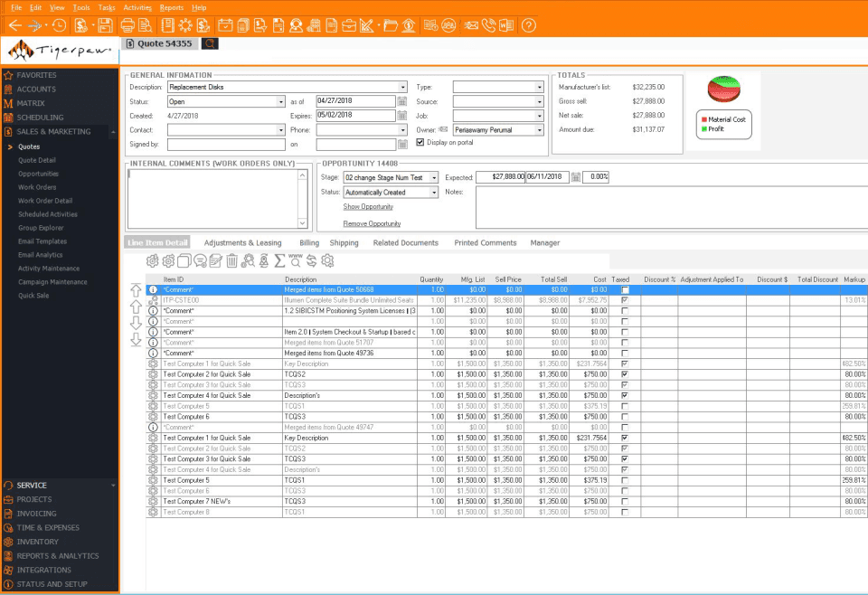Click the www web search icon
Screen dimensions: 868x595
click(x=296, y=260)
